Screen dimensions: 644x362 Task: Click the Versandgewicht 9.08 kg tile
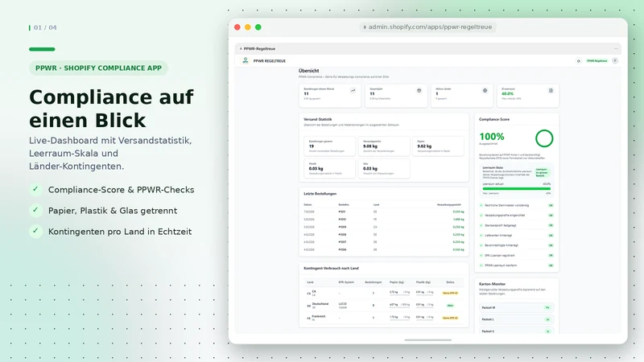click(x=384, y=146)
